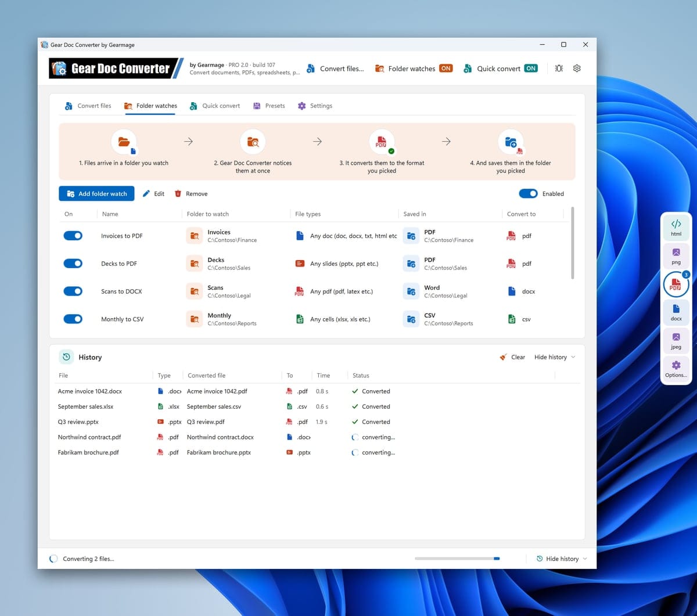Click the Invoices watched folder icon
This screenshot has height=616, width=697.
coord(195,236)
